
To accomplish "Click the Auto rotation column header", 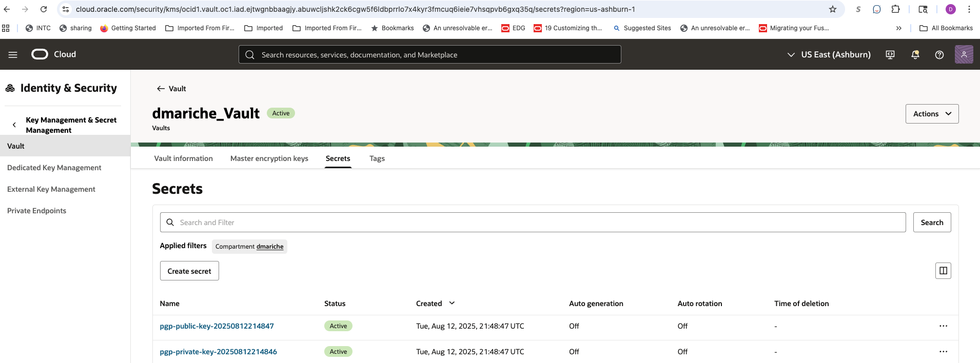I will (699, 304).
